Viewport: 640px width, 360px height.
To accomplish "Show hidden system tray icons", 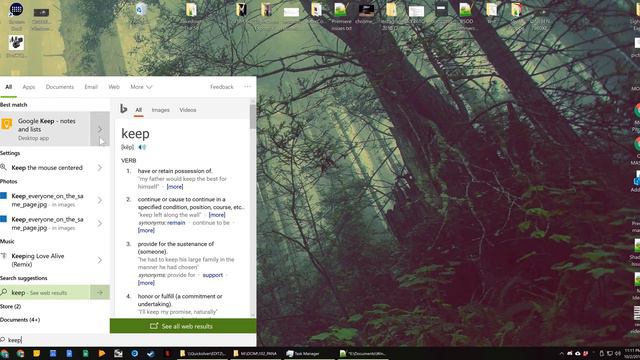I will [x=562, y=353].
